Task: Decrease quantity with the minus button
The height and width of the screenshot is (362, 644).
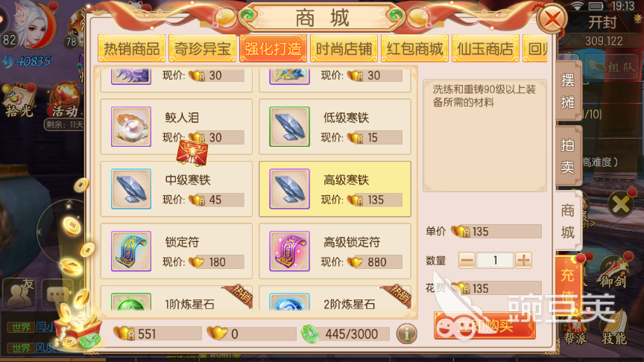Action: point(467,260)
